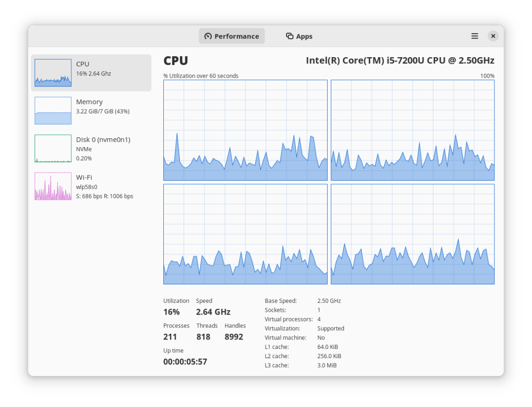
Task: Click the bottom-left CPU core graph
Action: [x=245, y=234]
